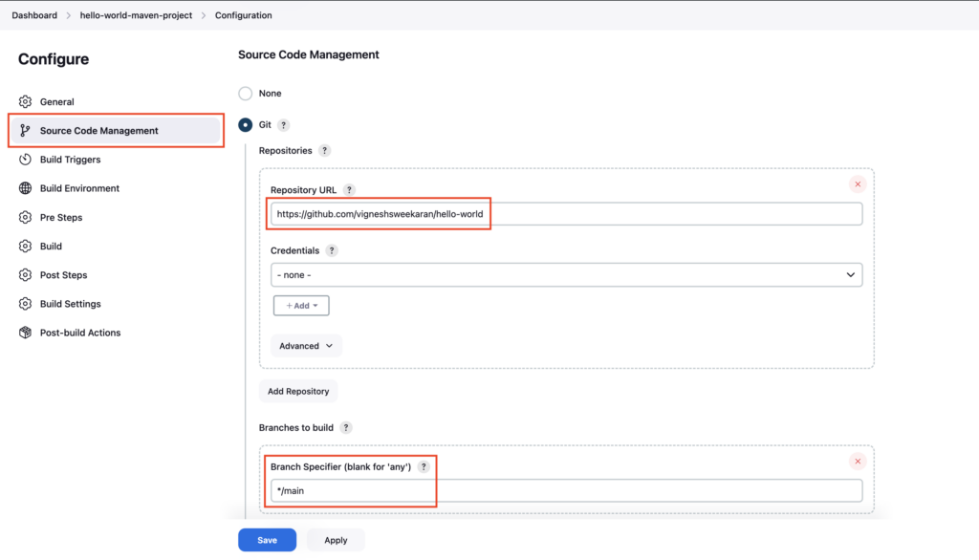979x560 pixels.
Task: Show help for Credentials field
Action: 332,250
